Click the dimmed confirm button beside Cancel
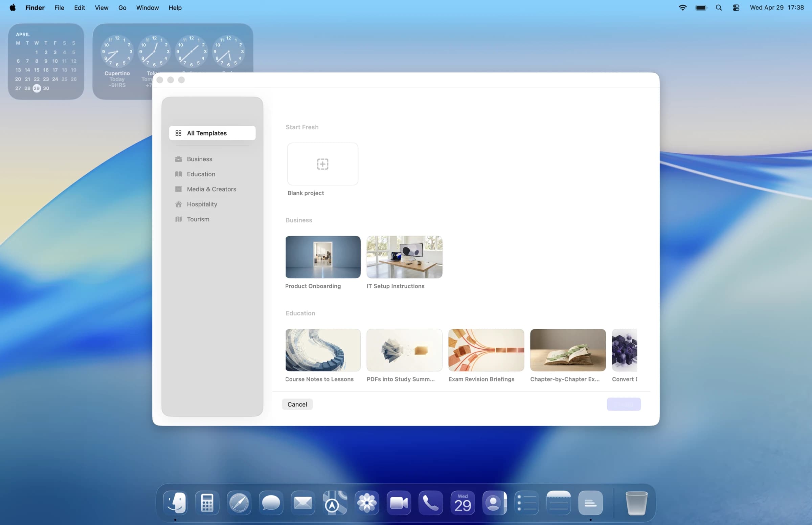The width and height of the screenshot is (812, 525). [x=623, y=404]
